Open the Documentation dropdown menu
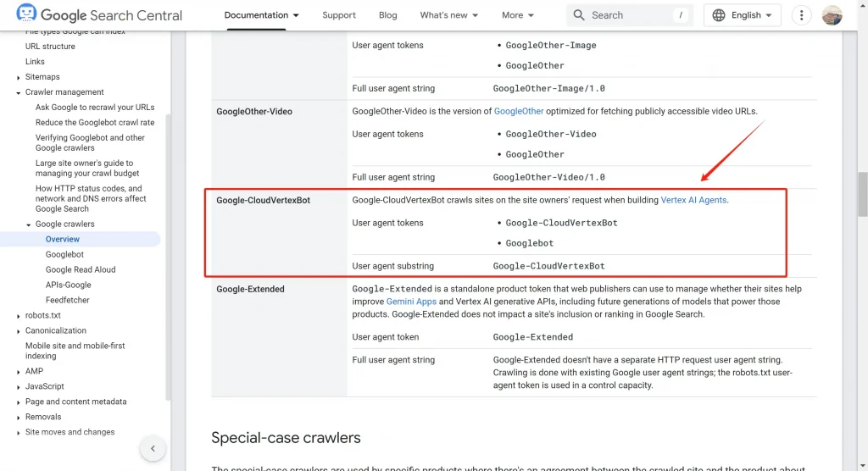This screenshot has width=868, height=471. (261, 15)
